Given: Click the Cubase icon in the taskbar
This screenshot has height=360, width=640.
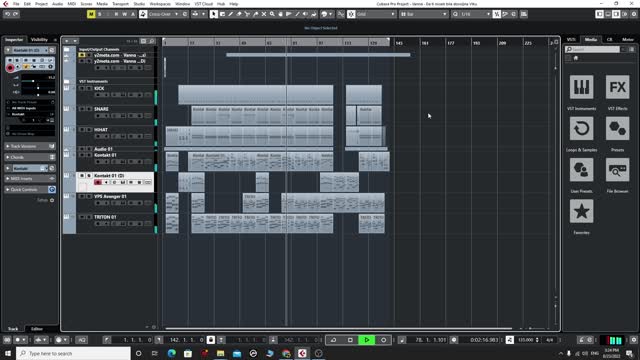Looking at the screenshot, I should 302,353.
